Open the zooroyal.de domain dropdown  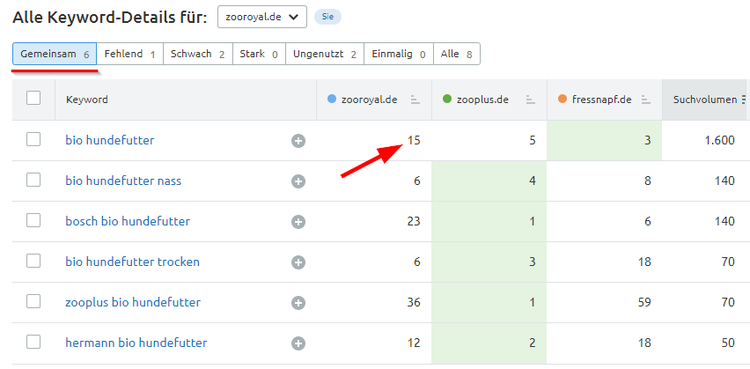[x=262, y=17]
